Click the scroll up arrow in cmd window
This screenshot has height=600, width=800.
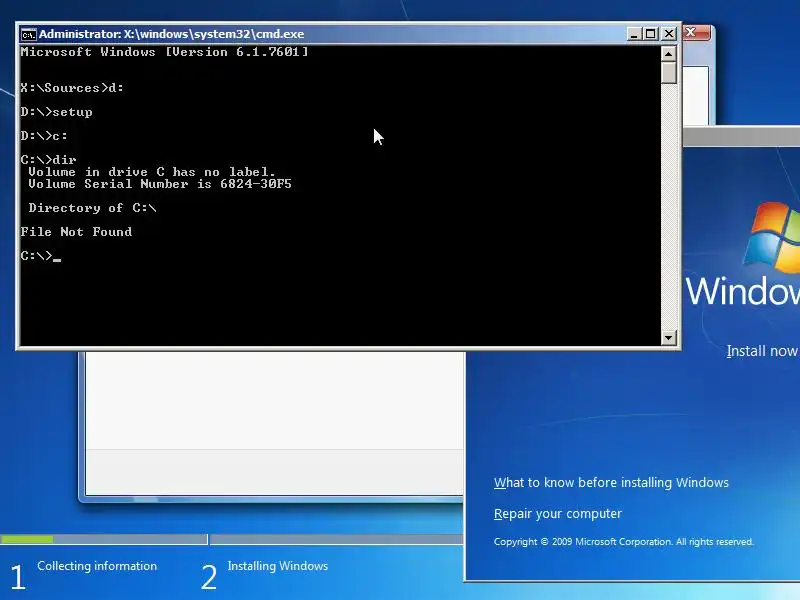click(668, 53)
